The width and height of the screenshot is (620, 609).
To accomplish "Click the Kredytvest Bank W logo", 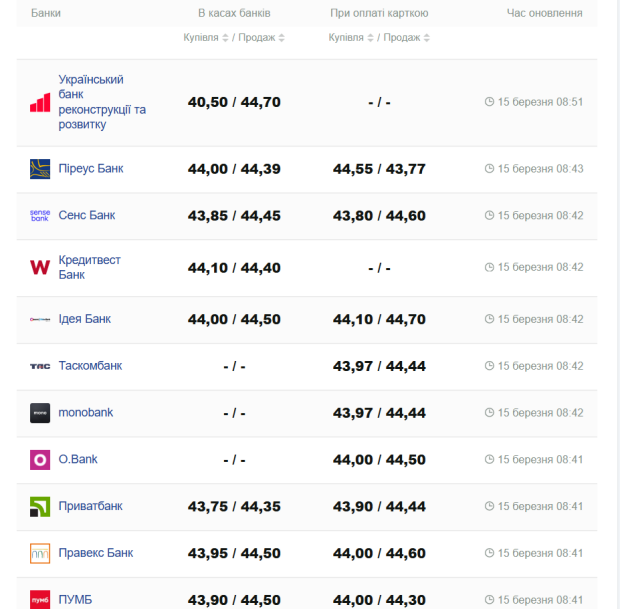I will pyautogui.click(x=40, y=267).
